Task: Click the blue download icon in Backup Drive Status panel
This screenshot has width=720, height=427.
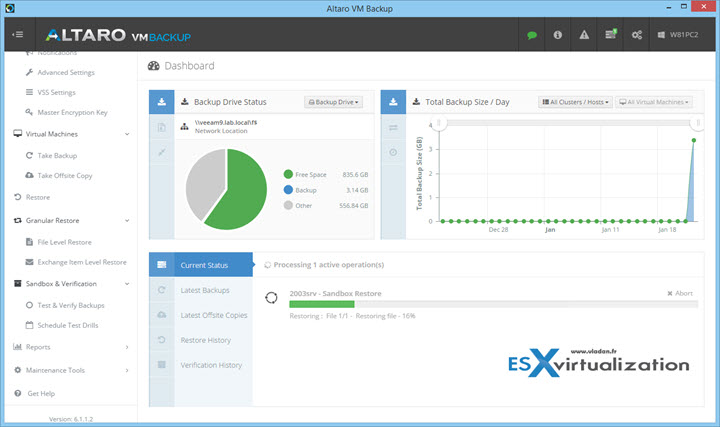Action: coord(162,102)
